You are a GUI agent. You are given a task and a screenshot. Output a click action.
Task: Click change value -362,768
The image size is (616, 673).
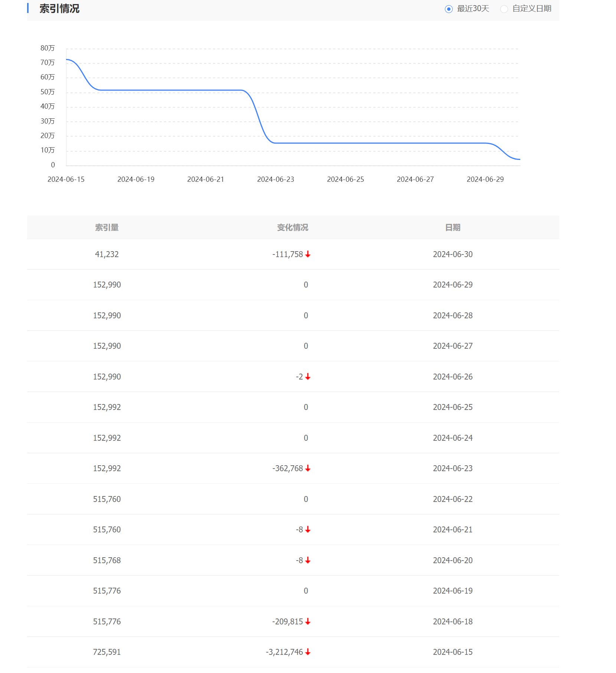[x=288, y=468]
